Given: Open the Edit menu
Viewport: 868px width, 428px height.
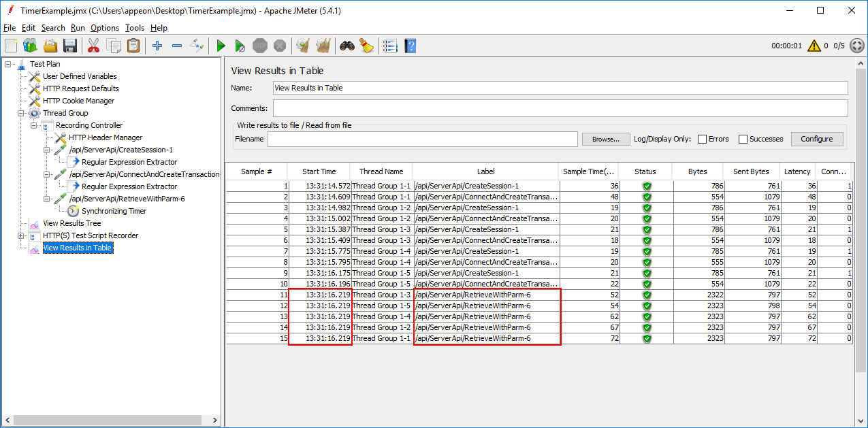Looking at the screenshot, I should point(29,28).
